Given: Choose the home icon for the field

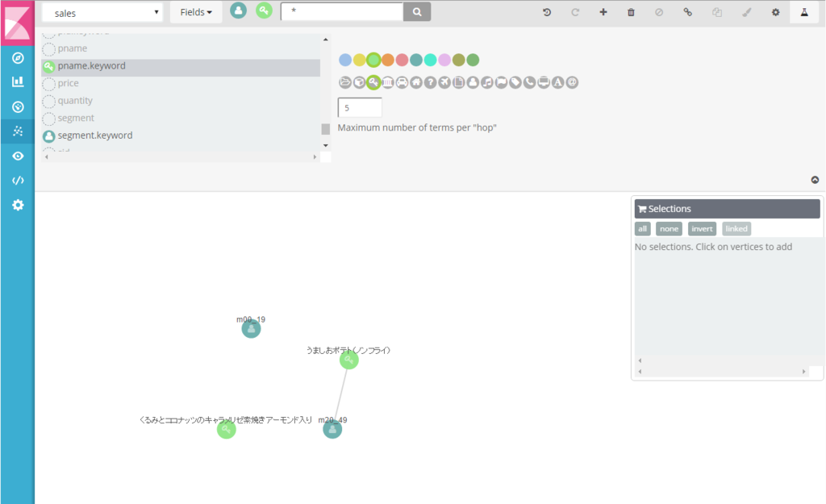Looking at the screenshot, I should tap(416, 82).
